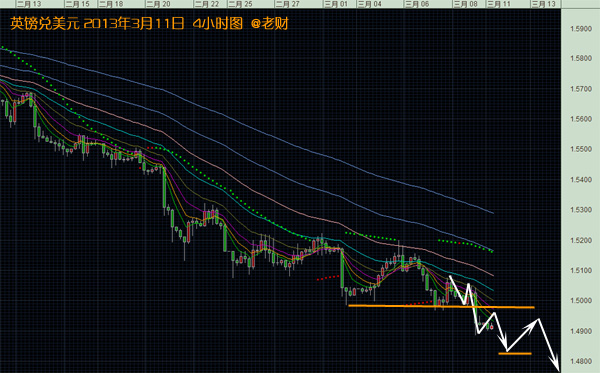600x373 pixels.
Task: Click the chart title 英镑兑美元 text
Action: point(45,24)
